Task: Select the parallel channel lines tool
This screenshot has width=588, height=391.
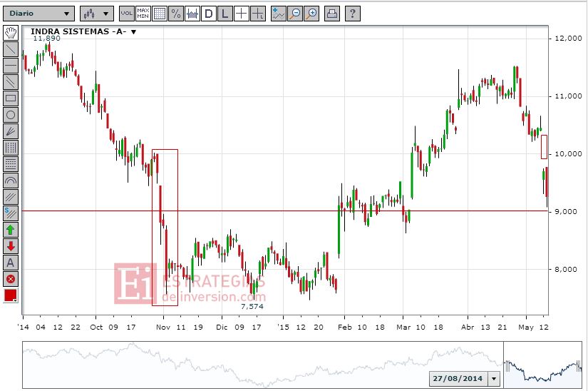Action: point(11,82)
